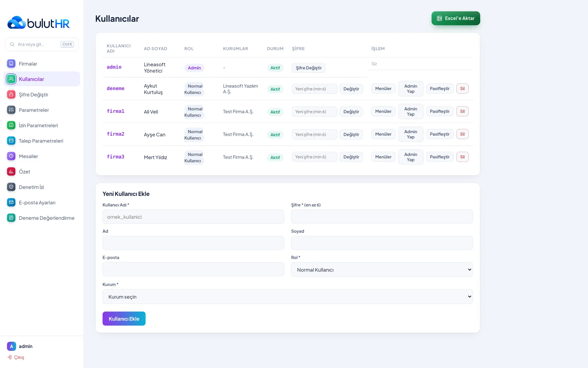Viewport: 588px width, 368px height.
Task: Click Pasifleştir in deneme row
Action: [x=439, y=89]
